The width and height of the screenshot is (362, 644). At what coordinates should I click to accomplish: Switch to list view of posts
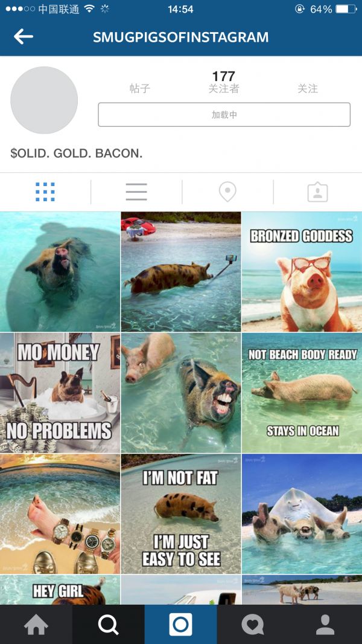[136, 192]
